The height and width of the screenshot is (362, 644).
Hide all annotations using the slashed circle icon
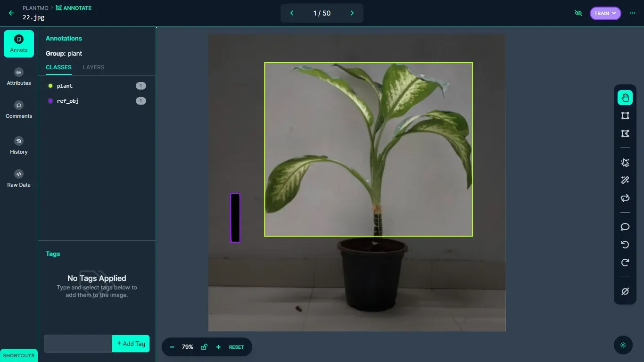(x=625, y=291)
